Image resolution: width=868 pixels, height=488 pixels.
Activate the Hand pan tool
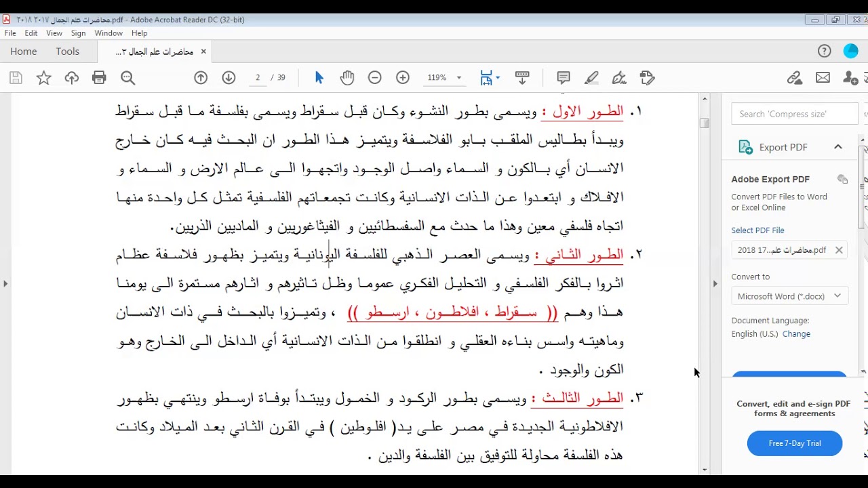point(347,78)
